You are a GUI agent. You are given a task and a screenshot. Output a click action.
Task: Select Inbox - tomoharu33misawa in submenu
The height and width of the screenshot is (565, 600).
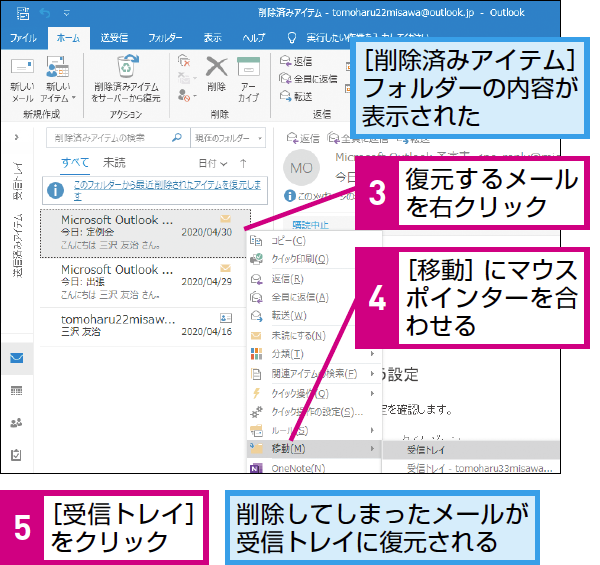point(471,468)
